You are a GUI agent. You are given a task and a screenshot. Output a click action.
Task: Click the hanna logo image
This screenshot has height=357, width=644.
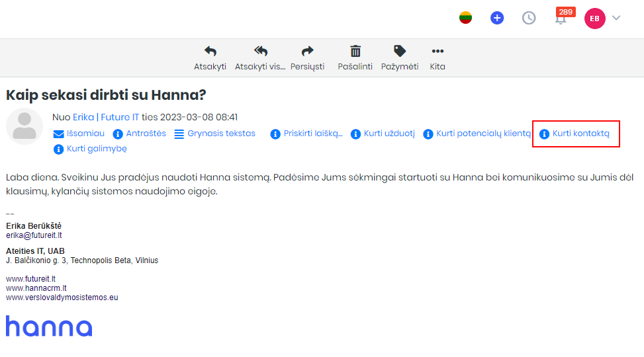(49, 326)
